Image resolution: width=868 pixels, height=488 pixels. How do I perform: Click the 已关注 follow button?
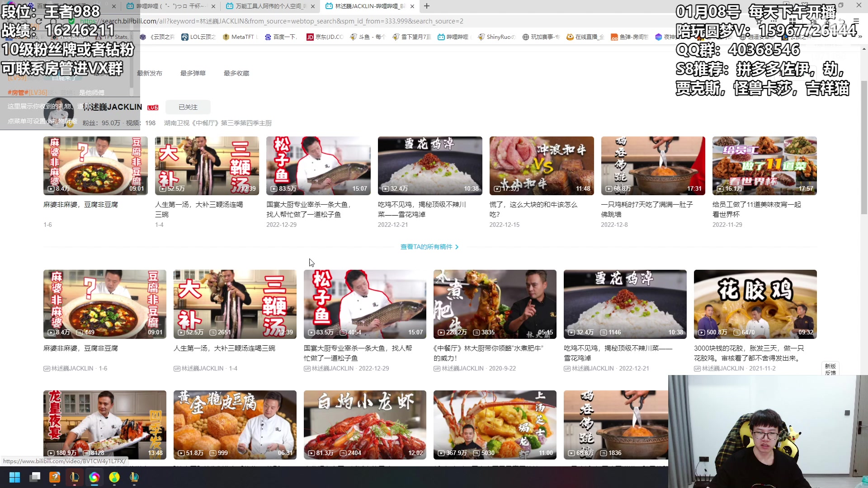click(x=188, y=107)
